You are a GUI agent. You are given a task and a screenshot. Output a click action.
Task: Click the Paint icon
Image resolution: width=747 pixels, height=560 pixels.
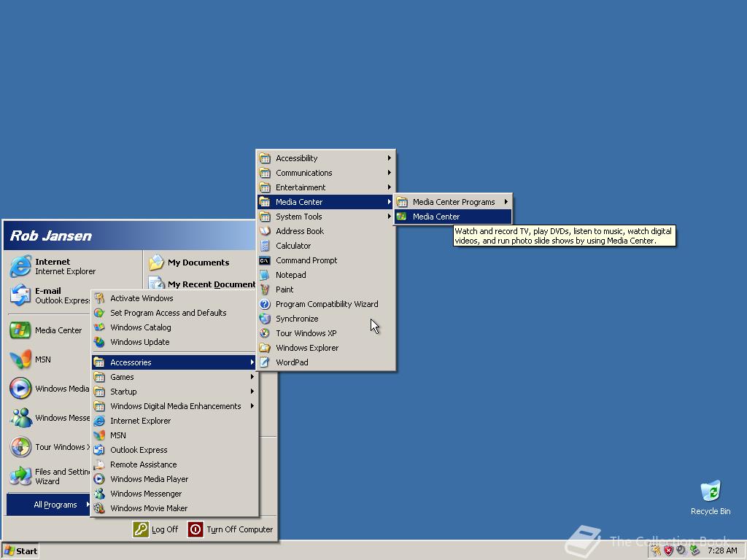[265, 289]
